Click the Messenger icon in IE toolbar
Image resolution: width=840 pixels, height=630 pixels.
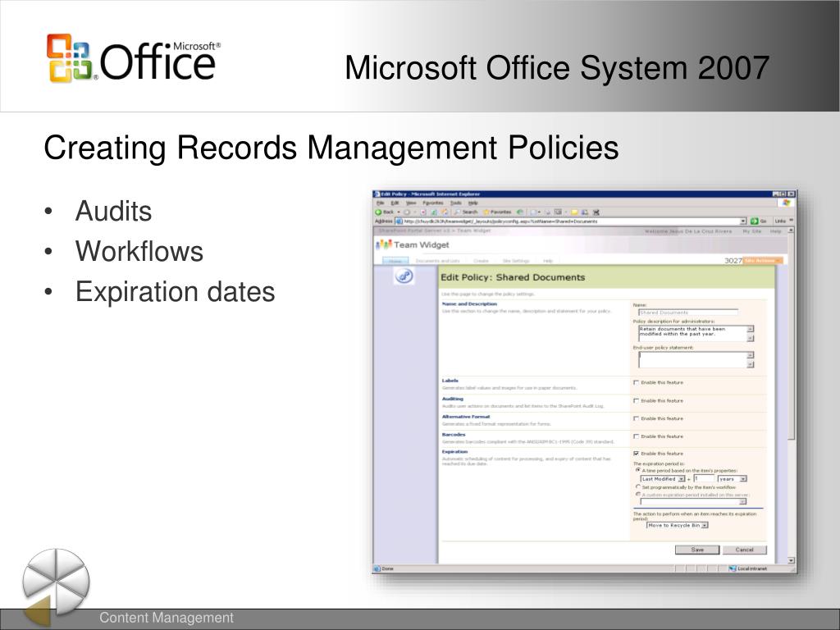[596, 212]
